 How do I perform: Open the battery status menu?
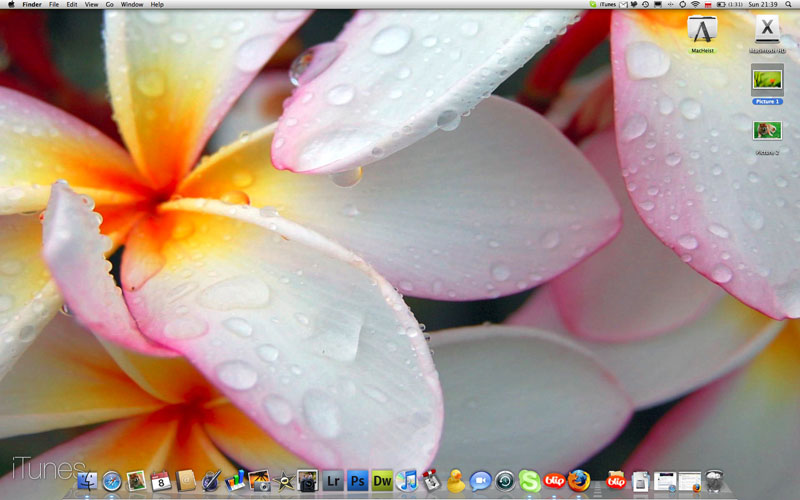point(730,5)
